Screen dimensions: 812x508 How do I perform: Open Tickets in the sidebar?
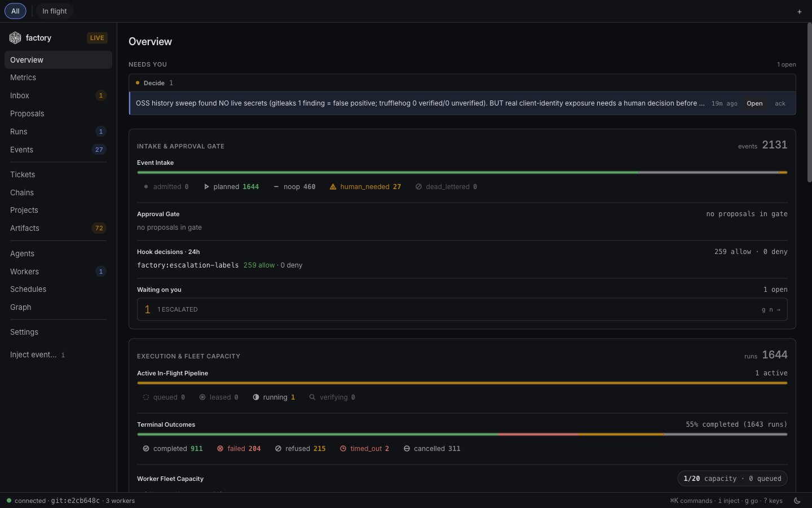[58, 174]
